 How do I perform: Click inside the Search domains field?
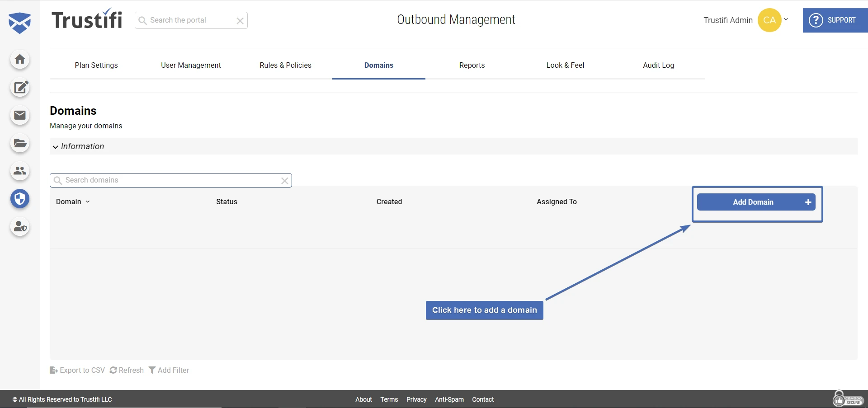tap(167, 180)
